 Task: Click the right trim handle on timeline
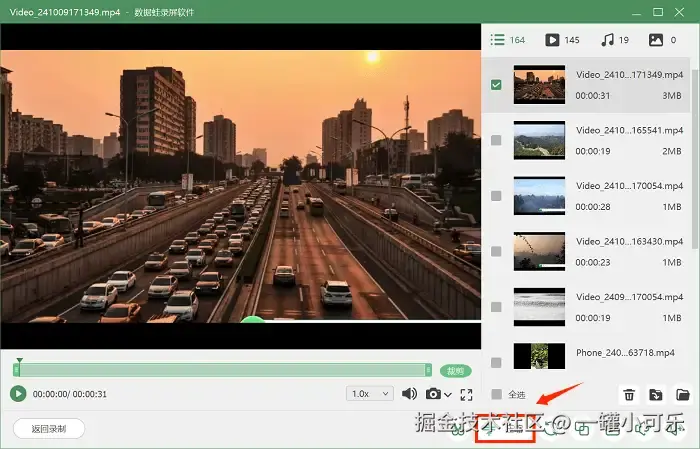(429, 370)
